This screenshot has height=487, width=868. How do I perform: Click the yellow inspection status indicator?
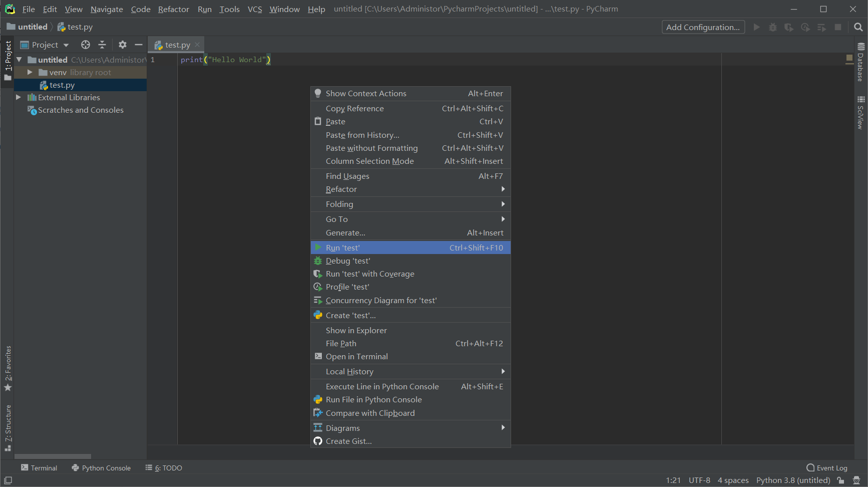pyautogui.click(x=849, y=59)
